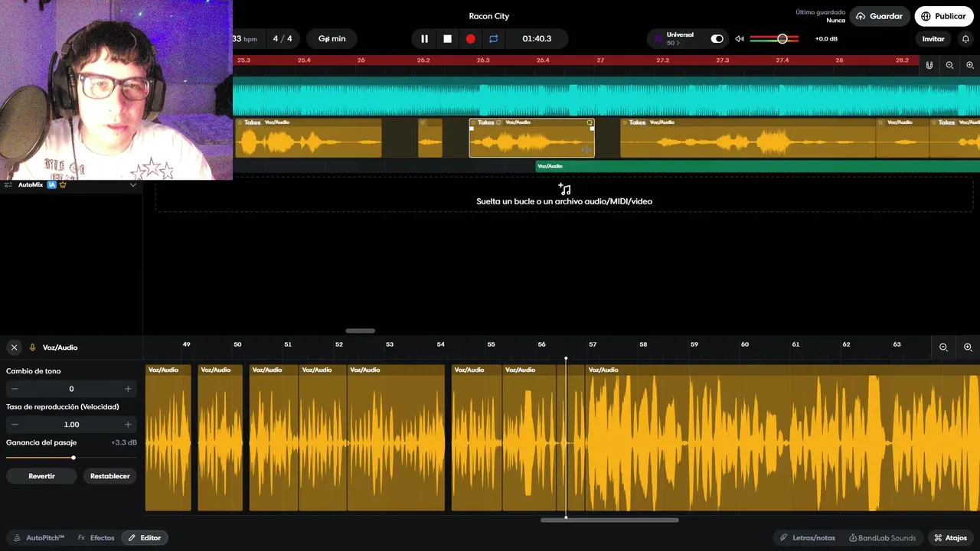
Task: Click the panel resize handle above editor
Action: point(360,331)
